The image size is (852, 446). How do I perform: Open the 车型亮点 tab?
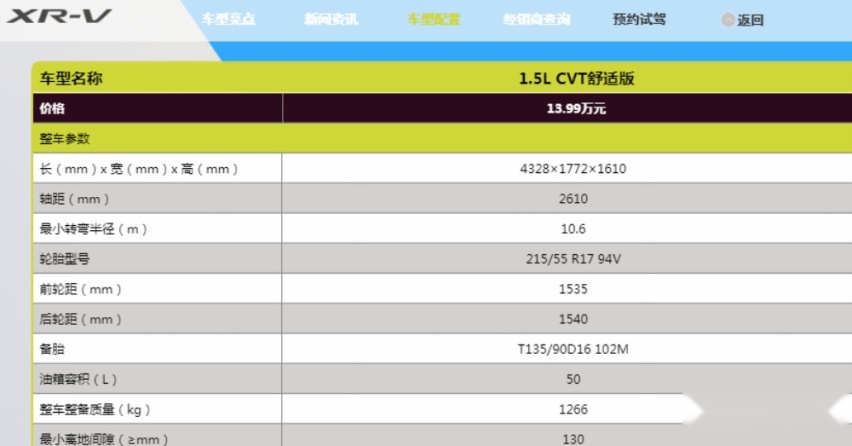coord(228,20)
